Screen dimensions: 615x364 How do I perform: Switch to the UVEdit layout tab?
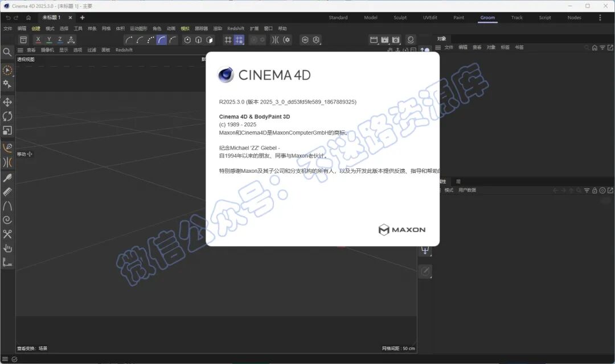click(x=430, y=18)
